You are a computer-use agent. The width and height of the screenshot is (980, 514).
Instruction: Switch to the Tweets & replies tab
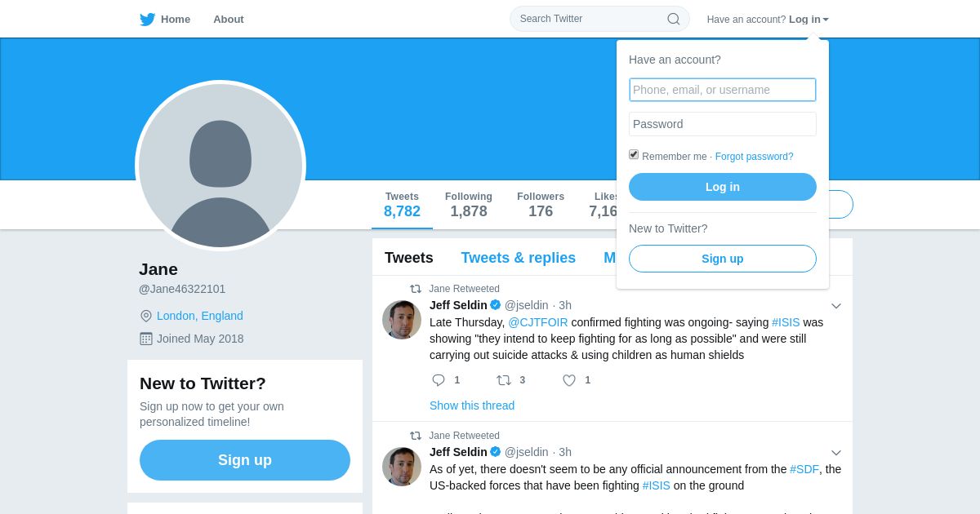tap(518, 258)
